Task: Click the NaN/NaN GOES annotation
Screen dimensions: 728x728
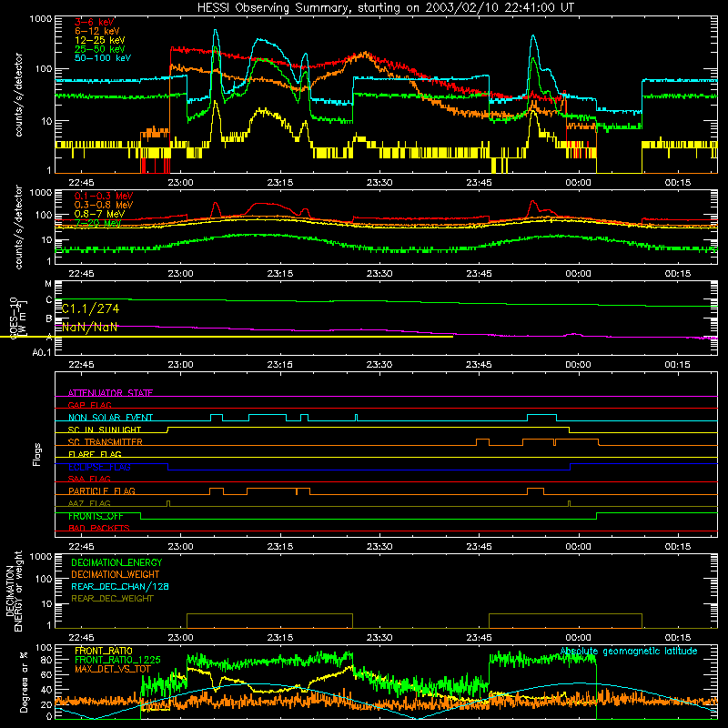Action: click(89, 328)
